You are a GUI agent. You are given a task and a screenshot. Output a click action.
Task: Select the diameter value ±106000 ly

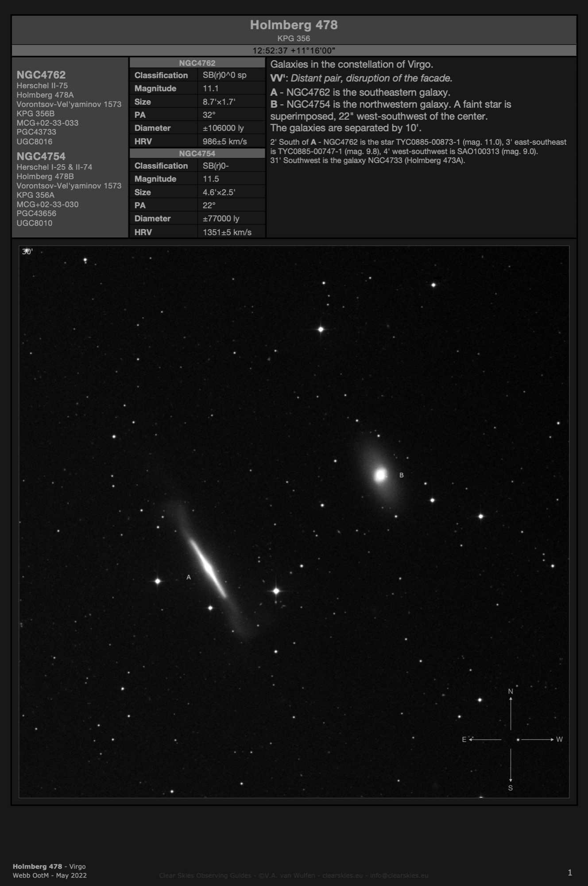223,128
